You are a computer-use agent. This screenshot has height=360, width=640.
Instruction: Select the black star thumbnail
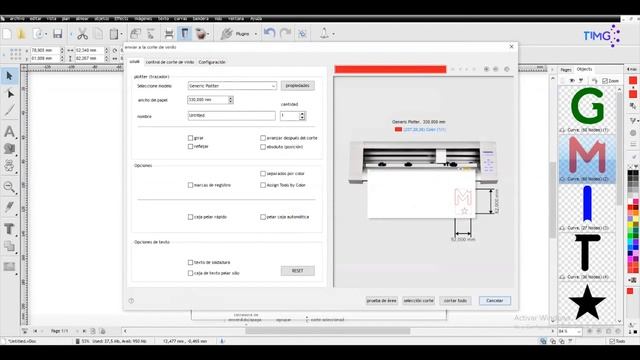587,302
